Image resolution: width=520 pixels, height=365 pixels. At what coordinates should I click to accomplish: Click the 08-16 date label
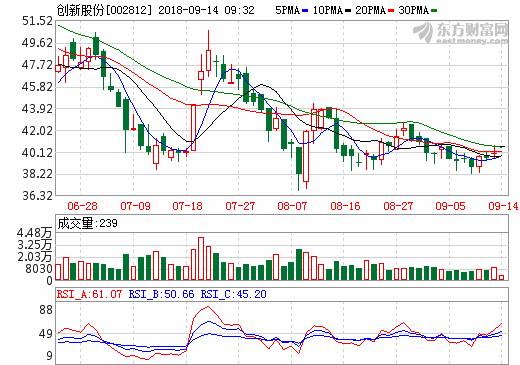click(345, 206)
